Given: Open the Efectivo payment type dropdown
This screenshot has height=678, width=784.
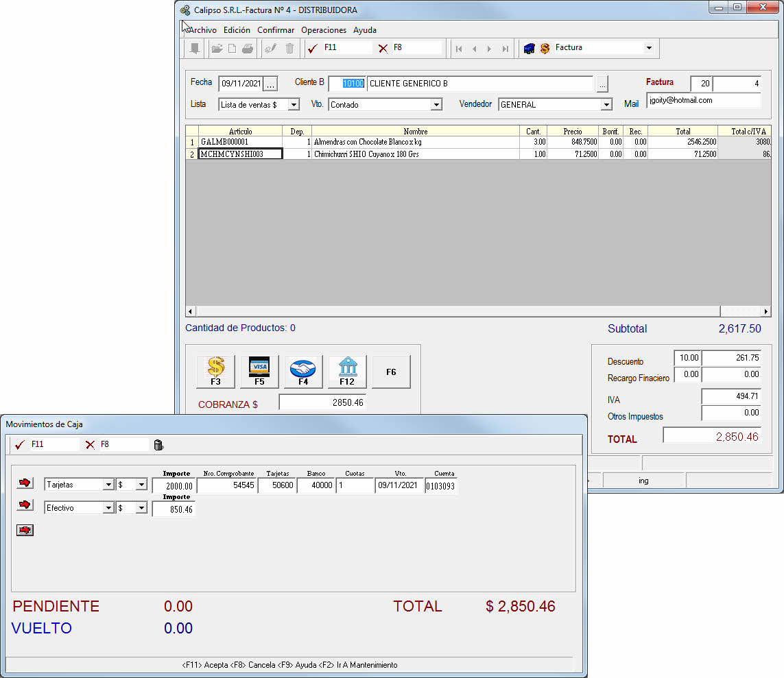Looking at the screenshot, I should point(108,508).
